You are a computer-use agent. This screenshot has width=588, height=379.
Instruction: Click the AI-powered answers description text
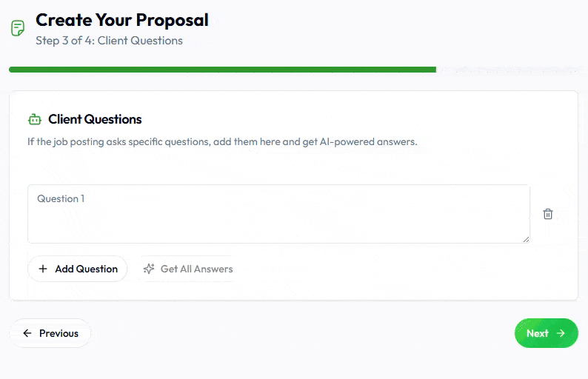point(222,141)
